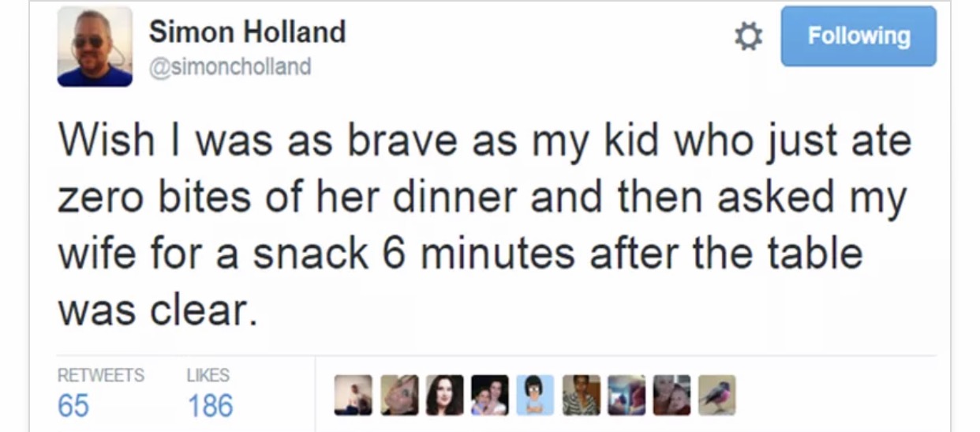
Task: Open the bird picture avatar
Action: (x=716, y=395)
